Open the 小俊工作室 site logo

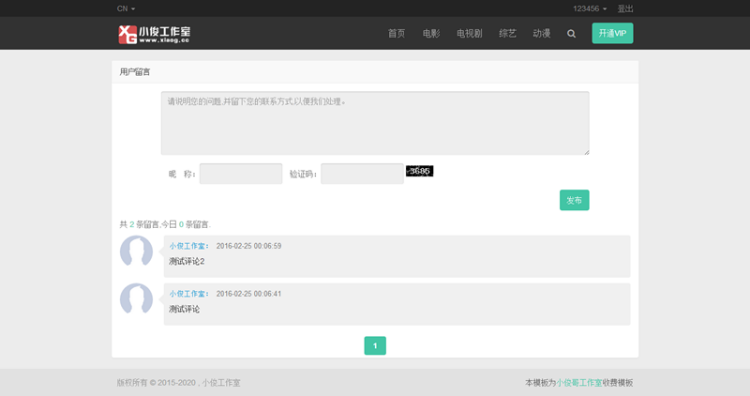pos(154,34)
